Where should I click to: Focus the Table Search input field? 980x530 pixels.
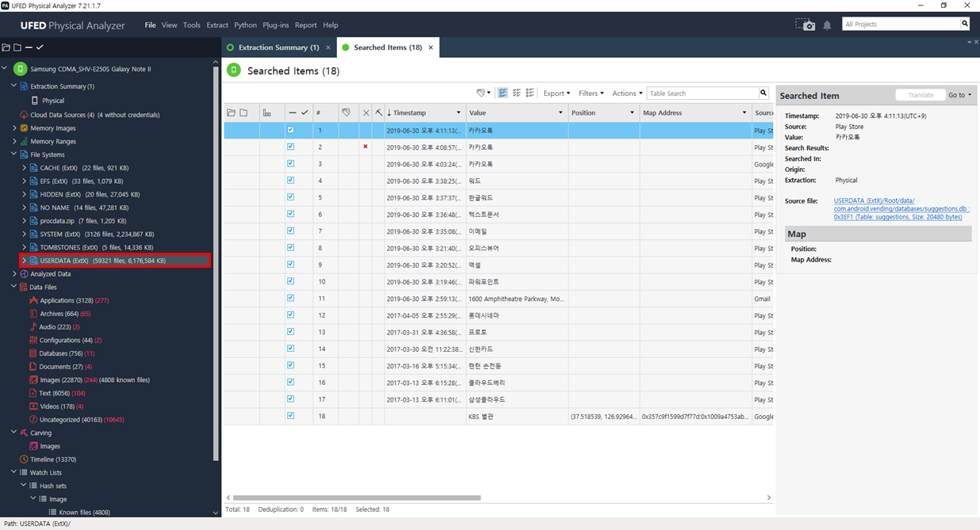(x=702, y=93)
